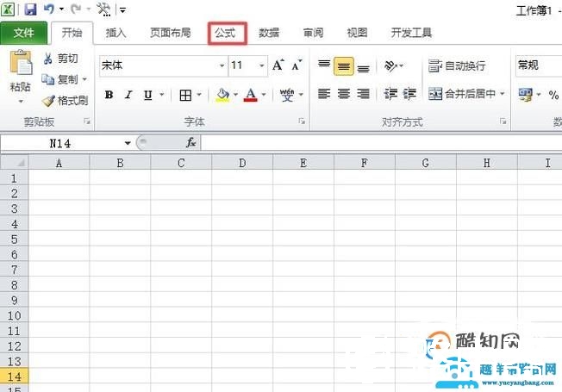The image size is (562, 392).
Task: Select bottom align icon
Action: click(x=364, y=67)
